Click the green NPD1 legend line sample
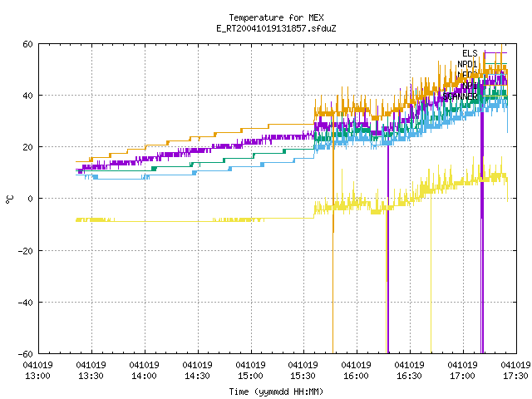The height and width of the screenshot is (399, 532). pyautogui.click(x=495, y=64)
